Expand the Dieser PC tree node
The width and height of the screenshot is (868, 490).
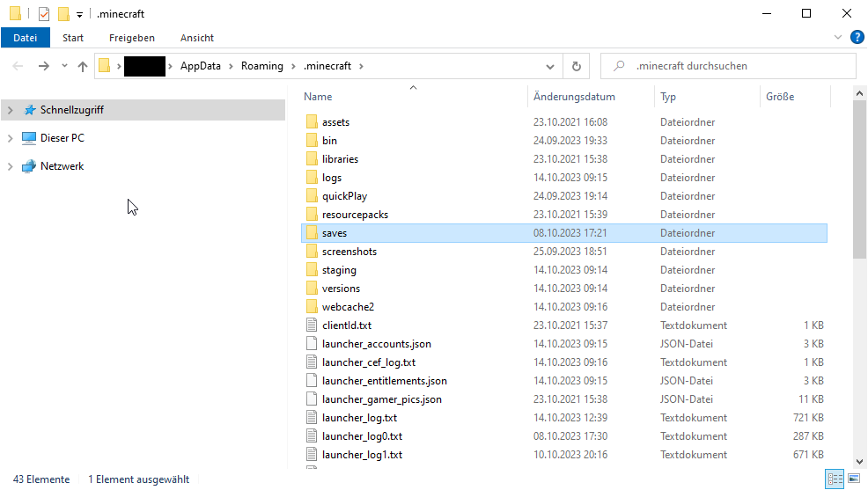pos(10,138)
